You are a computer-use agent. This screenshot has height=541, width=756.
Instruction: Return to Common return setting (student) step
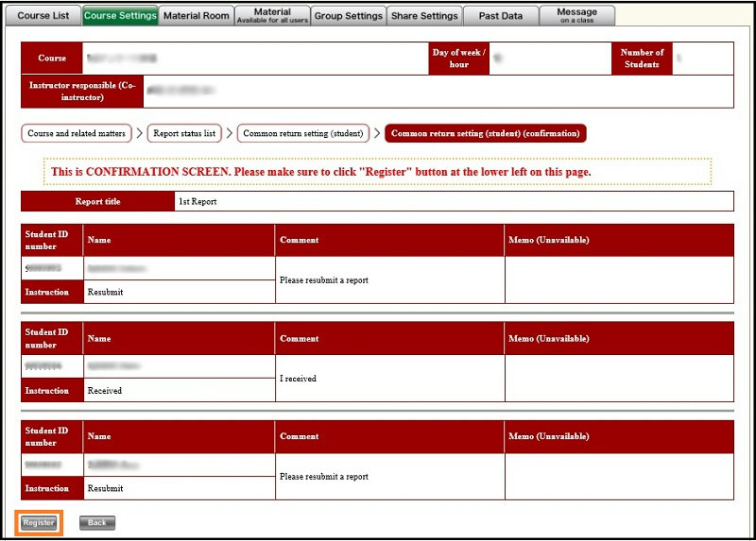302,134
